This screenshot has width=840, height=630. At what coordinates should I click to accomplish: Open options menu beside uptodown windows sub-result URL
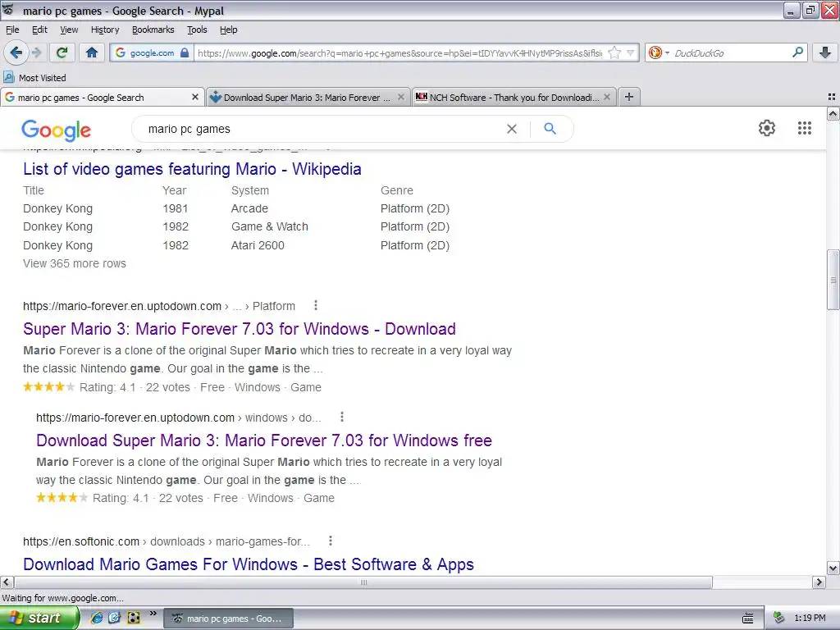pyautogui.click(x=342, y=417)
